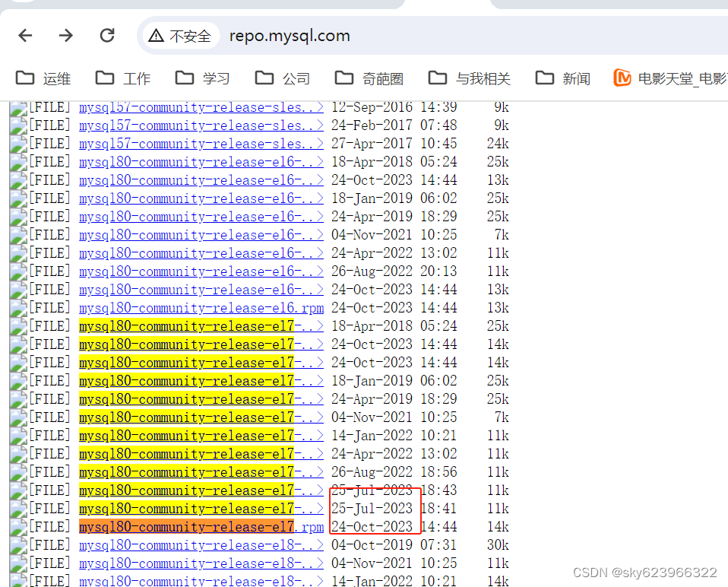Click time text 18:41 in el7 row
This screenshot has width=728, height=587.
coord(438,509)
